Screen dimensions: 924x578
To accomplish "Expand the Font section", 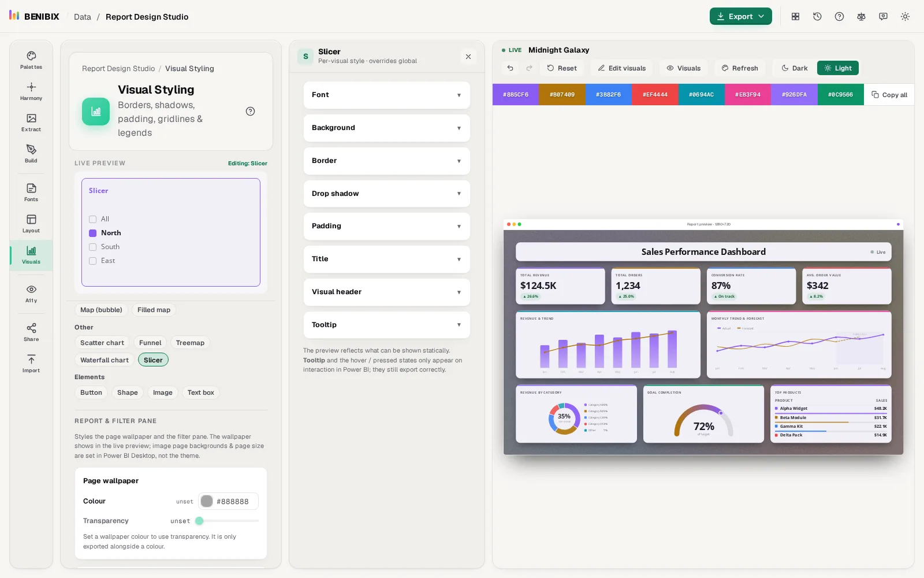I will (386, 95).
